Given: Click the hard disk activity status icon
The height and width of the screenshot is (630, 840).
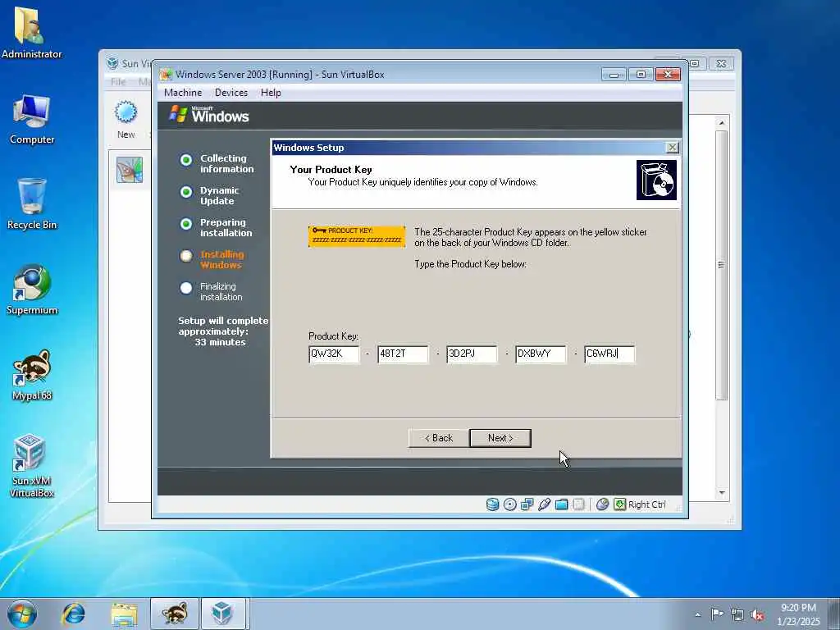Looking at the screenshot, I should (492, 504).
